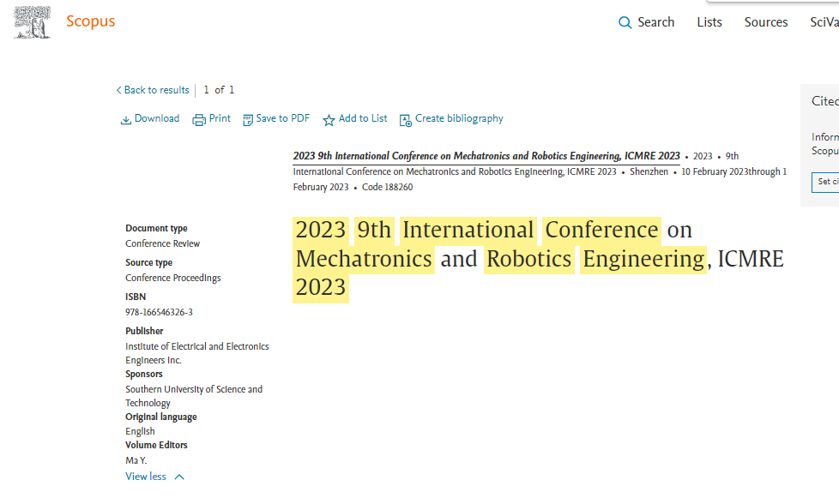Click Save to PDF text
839x504 pixels.
point(282,118)
